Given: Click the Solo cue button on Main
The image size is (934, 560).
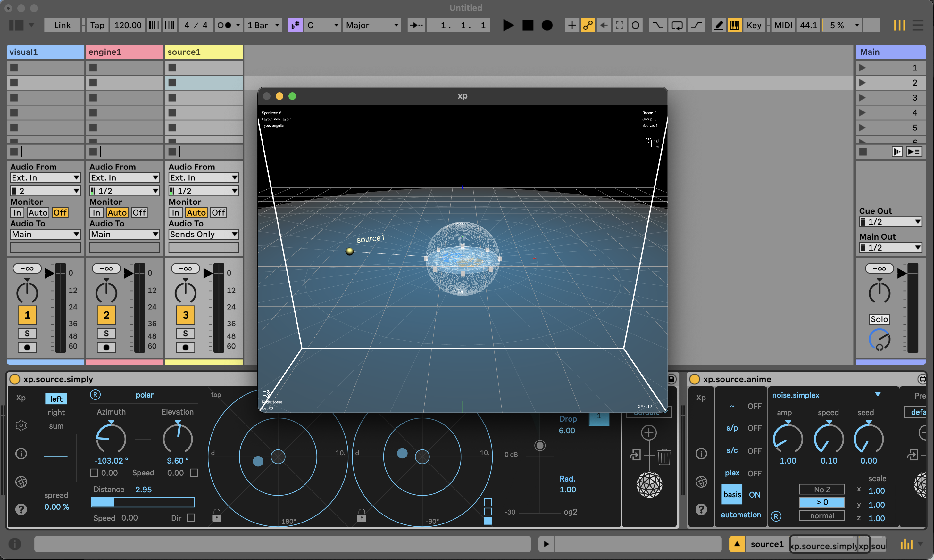Looking at the screenshot, I should pyautogui.click(x=879, y=319).
